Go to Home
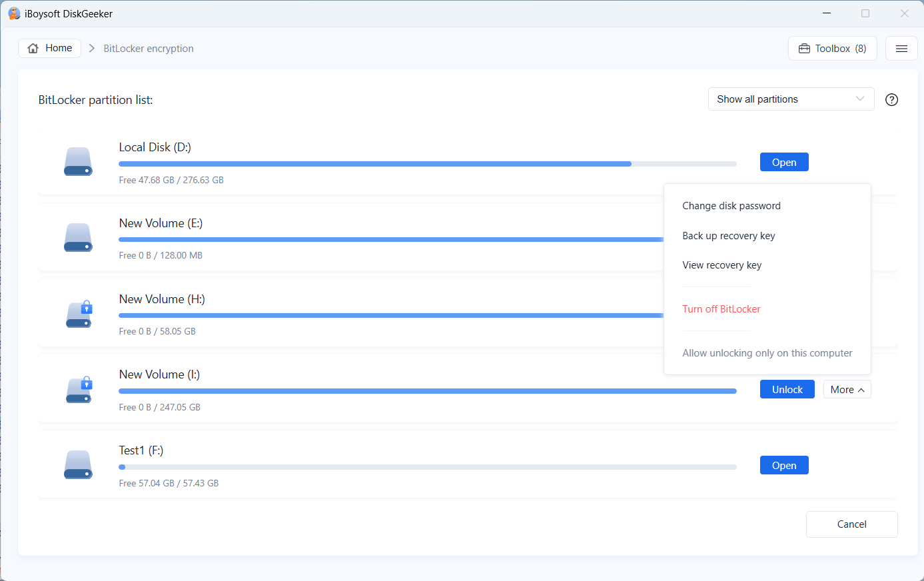The width and height of the screenshot is (924, 581). [50, 49]
